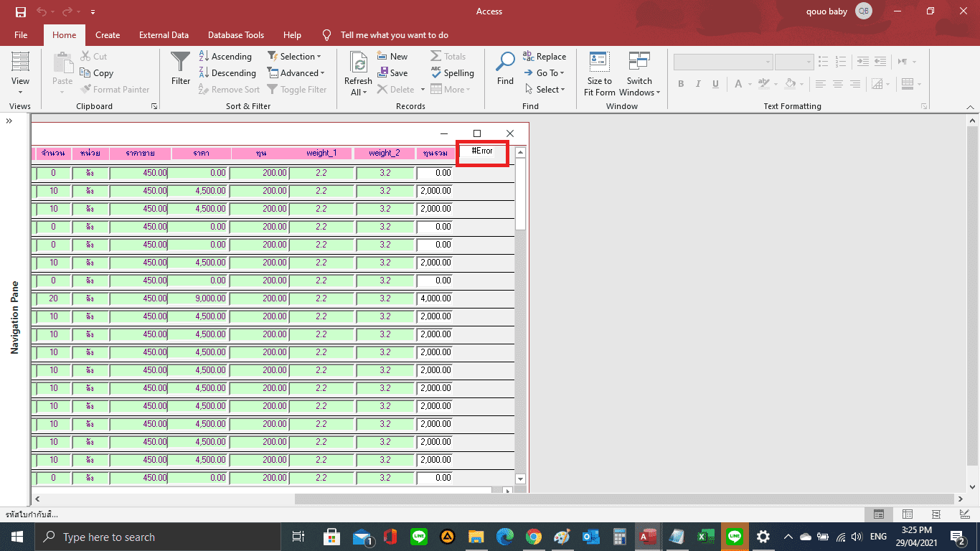Screen dimensions: 980x551
Task: Save the current record
Action: tap(392, 73)
